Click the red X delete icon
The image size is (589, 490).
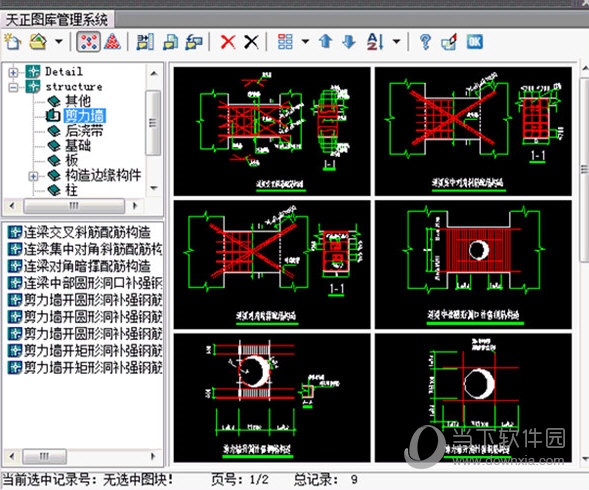[x=228, y=42]
